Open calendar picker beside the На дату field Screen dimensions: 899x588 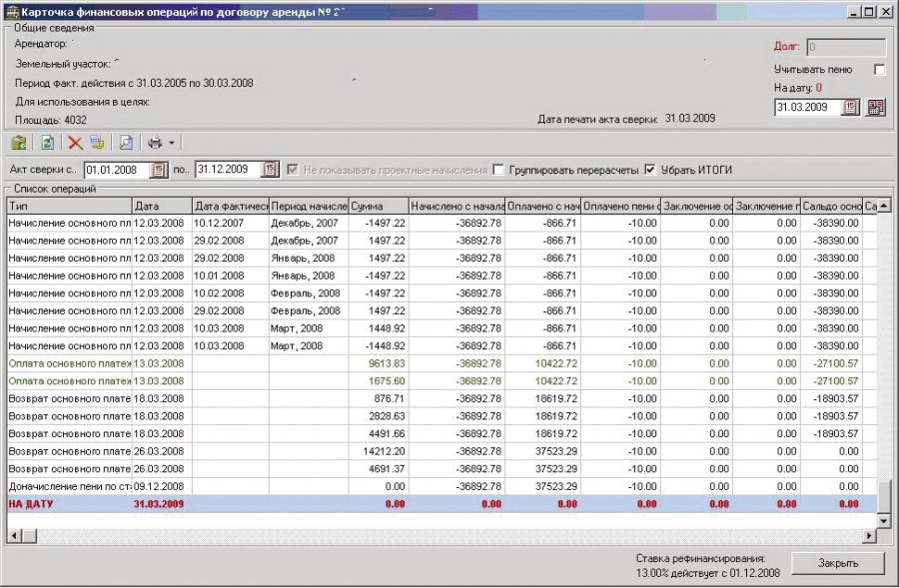pyautogui.click(x=851, y=107)
